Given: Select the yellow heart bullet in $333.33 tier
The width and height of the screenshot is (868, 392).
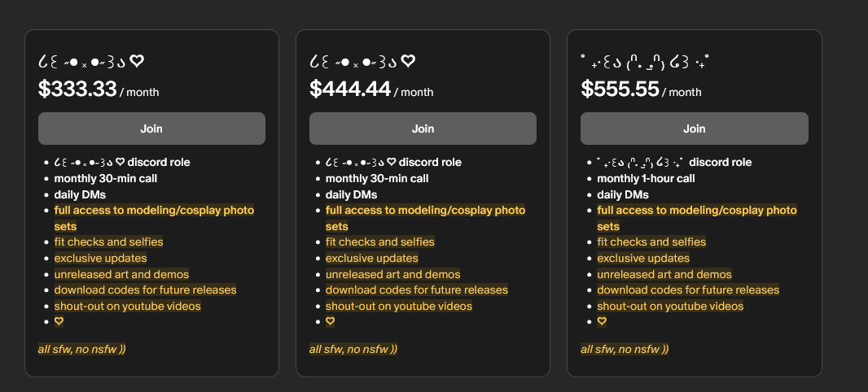Looking at the screenshot, I should 59,322.
